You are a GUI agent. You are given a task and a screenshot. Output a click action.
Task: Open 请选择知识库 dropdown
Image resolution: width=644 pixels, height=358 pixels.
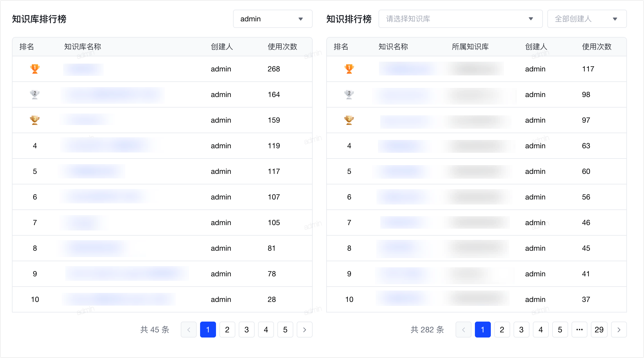coord(460,19)
